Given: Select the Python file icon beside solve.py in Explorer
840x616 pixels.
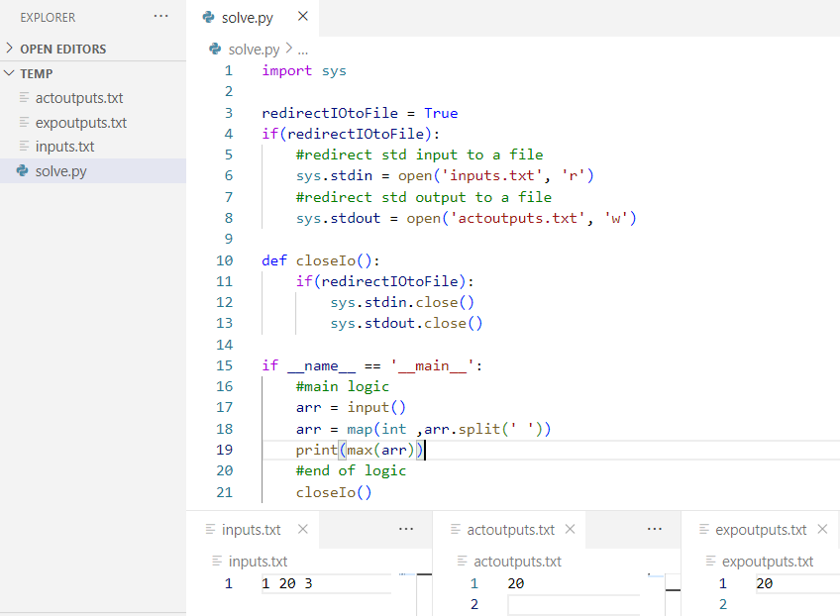Looking at the screenshot, I should pos(22,169).
